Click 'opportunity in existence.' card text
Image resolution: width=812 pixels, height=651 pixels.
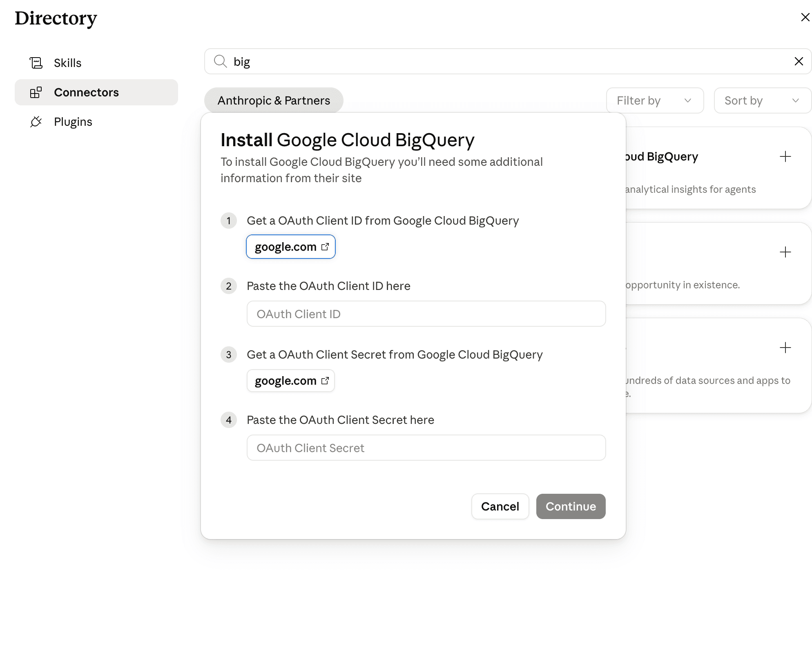(x=683, y=285)
